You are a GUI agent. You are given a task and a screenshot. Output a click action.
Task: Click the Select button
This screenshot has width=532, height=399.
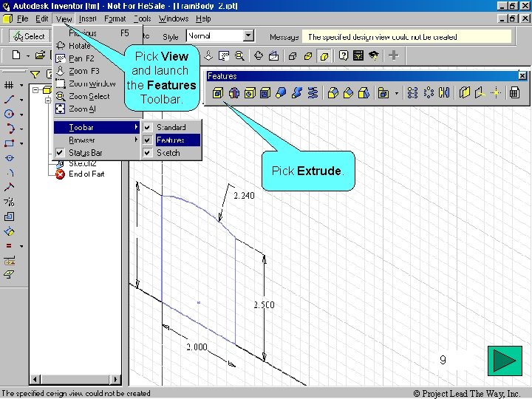click(29, 36)
